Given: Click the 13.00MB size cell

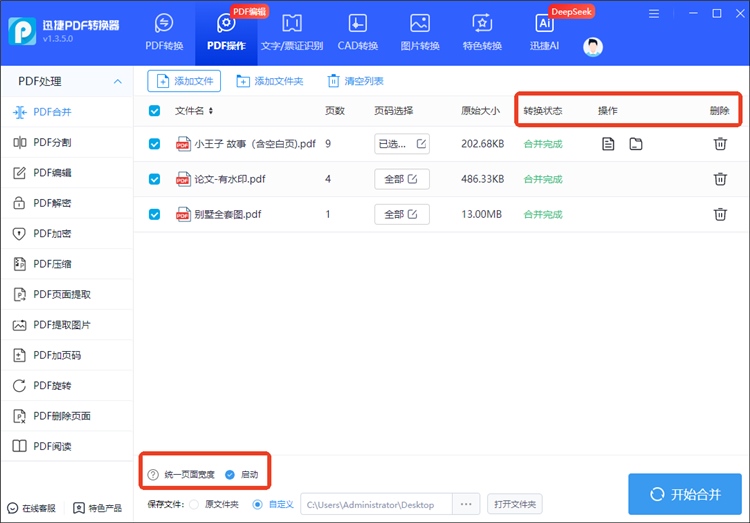Looking at the screenshot, I should [x=482, y=214].
